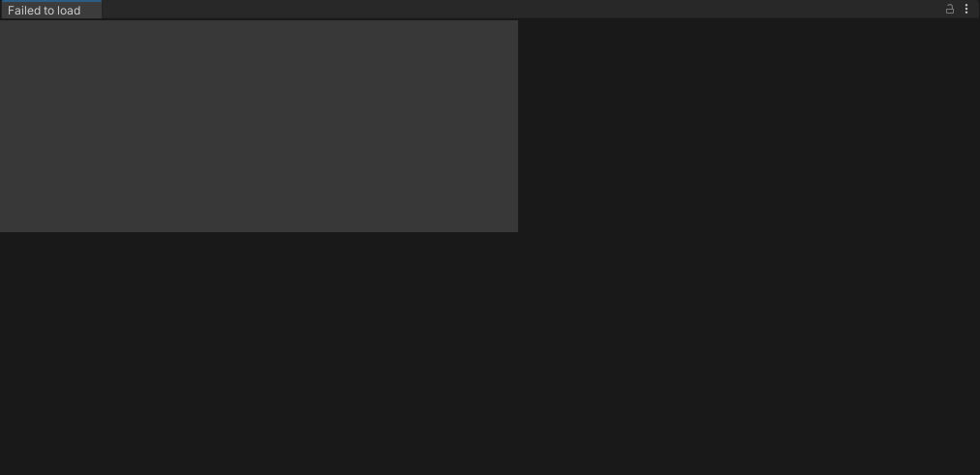Open the three-dot options menu

(x=966, y=9)
